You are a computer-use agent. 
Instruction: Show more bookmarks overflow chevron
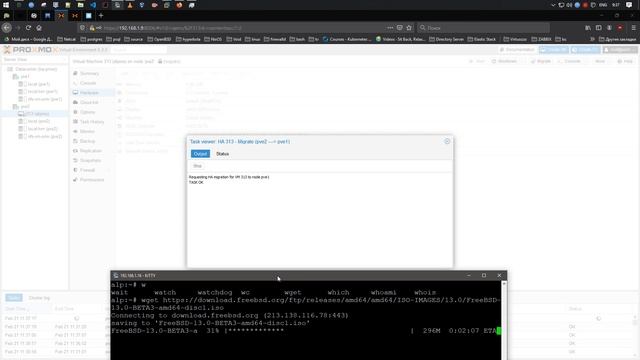click(592, 39)
